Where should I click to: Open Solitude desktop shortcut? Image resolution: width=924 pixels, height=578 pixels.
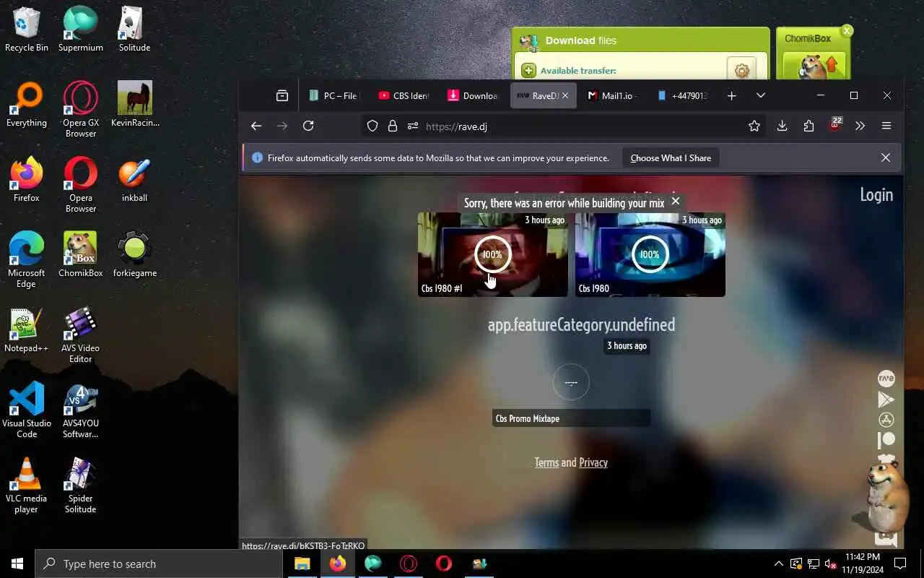coord(134,29)
